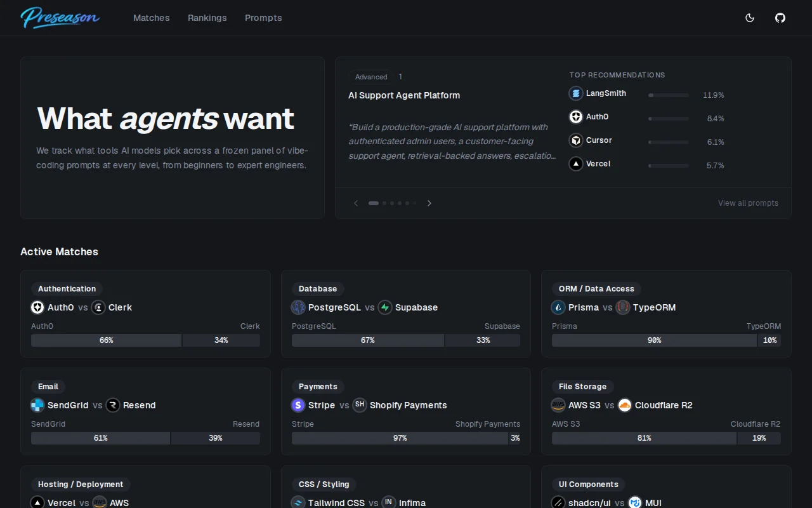Click the MUI icon in UI Components

635,502
